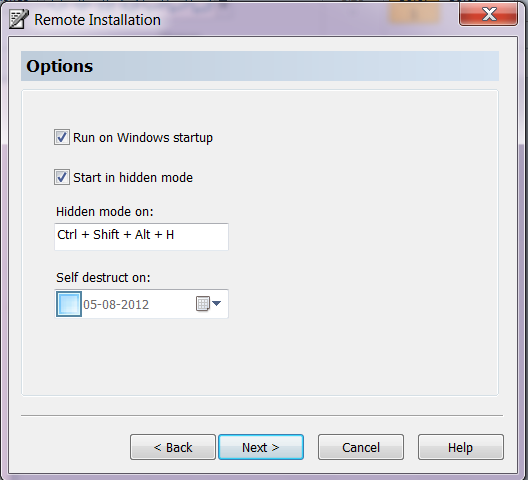Proceed with the Next button
The width and height of the screenshot is (528, 480).
point(261,447)
